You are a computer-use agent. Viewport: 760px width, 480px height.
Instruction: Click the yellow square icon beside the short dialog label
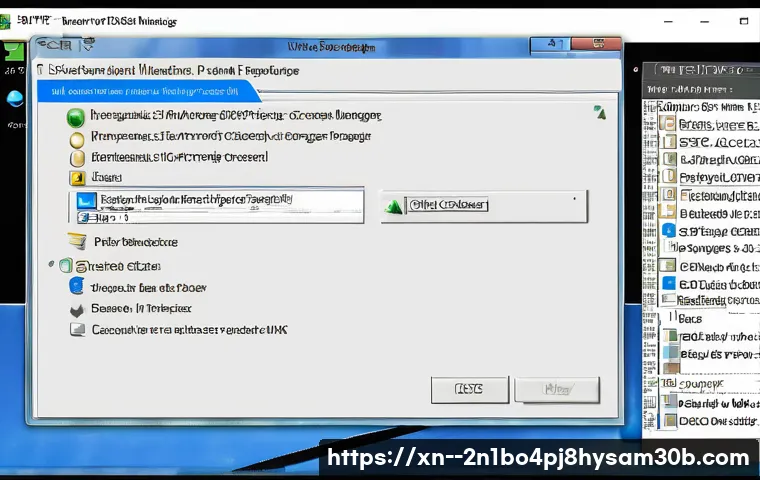click(x=77, y=178)
